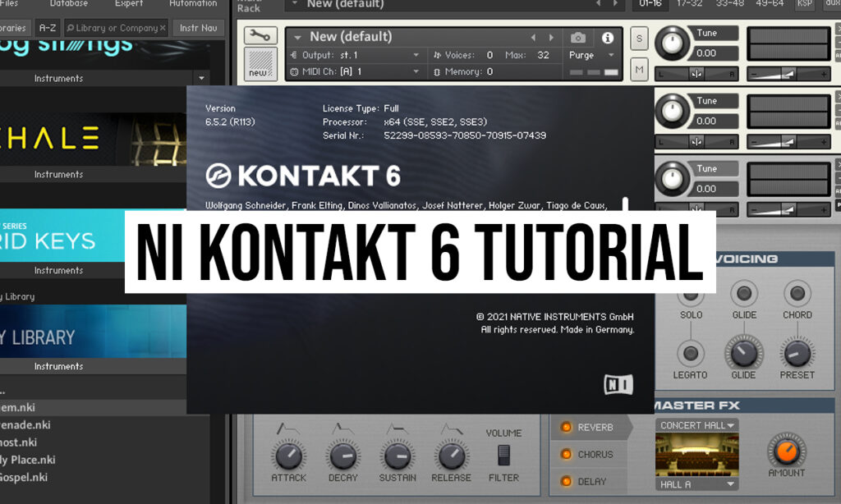Screen dimensions: 841x504
Task: Select the Hybrid Keys library banner
Action: tap(62, 235)
